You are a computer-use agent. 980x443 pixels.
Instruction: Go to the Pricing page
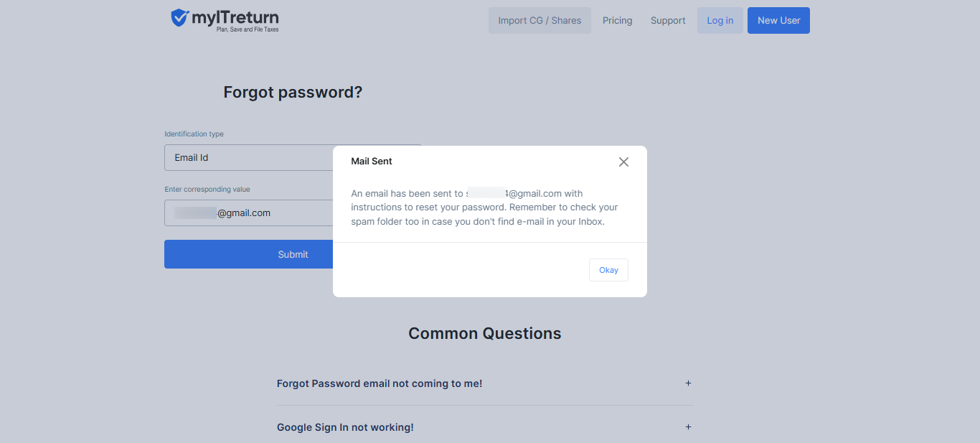coord(617,20)
